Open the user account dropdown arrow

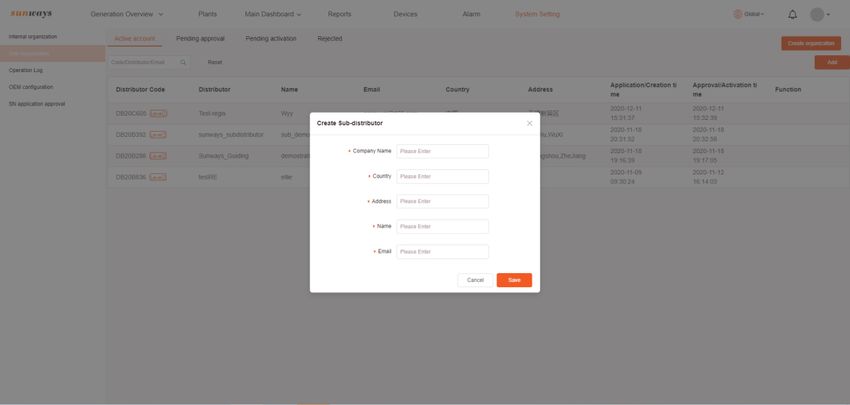pos(828,15)
